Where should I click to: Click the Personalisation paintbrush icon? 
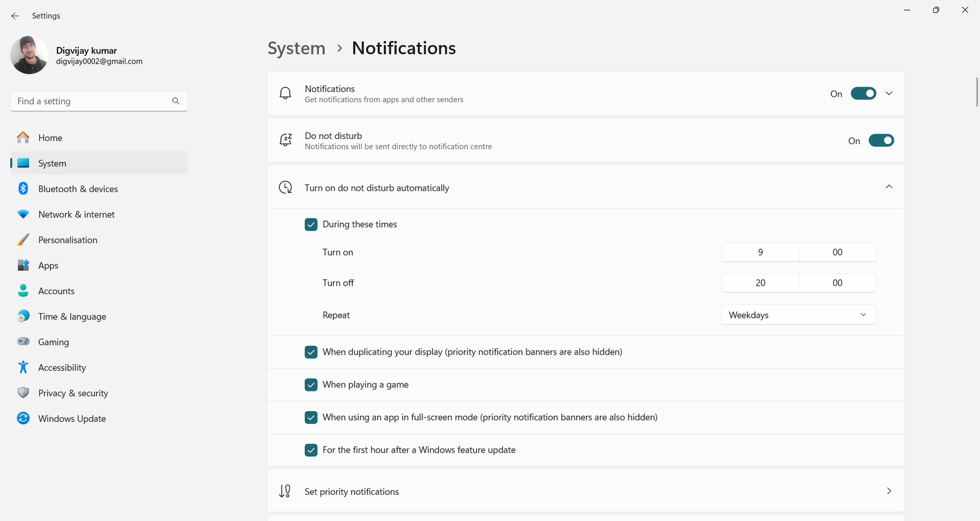[23, 239]
